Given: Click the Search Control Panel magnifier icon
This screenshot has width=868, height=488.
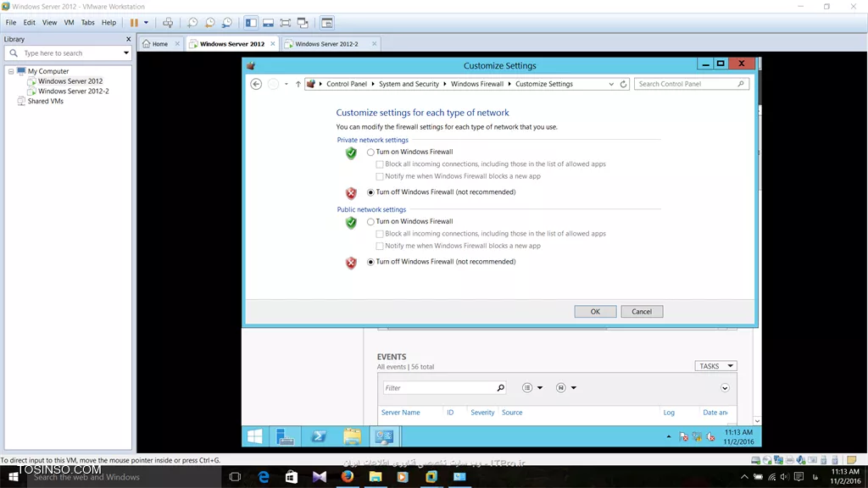Looking at the screenshot, I should pyautogui.click(x=741, y=84).
